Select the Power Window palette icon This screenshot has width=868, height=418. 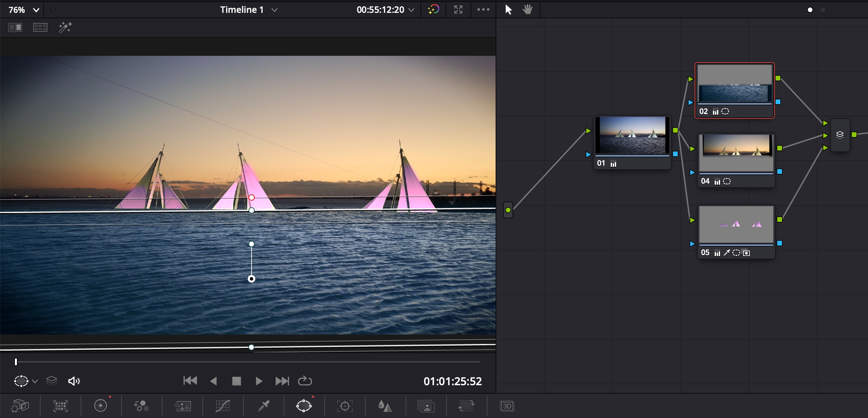pyautogui.click(x=304, y=405)
